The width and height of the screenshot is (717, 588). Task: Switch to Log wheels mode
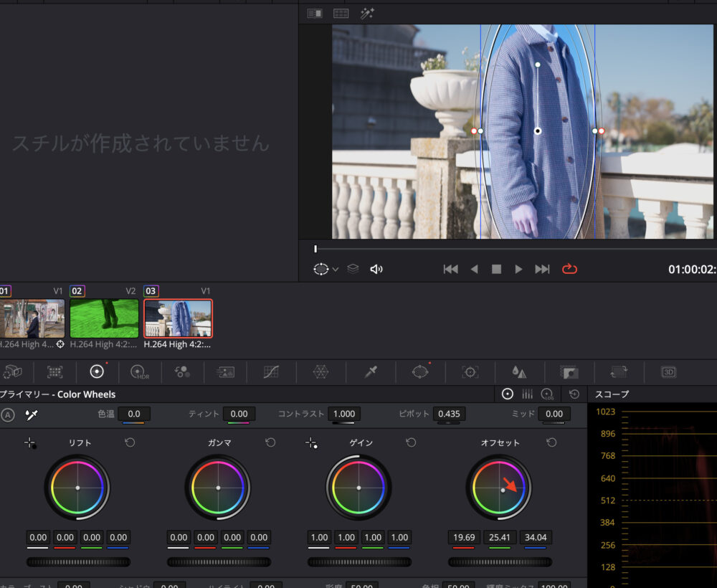tap(547, 394)
